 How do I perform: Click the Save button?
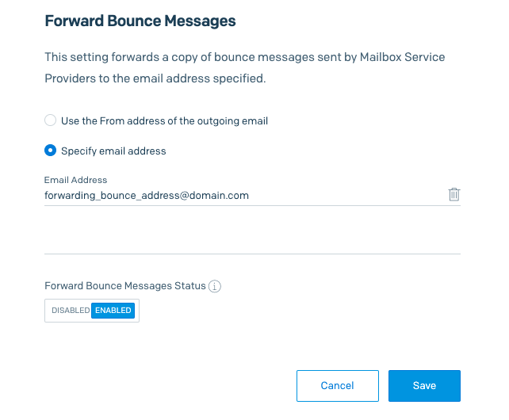[424, 386]
